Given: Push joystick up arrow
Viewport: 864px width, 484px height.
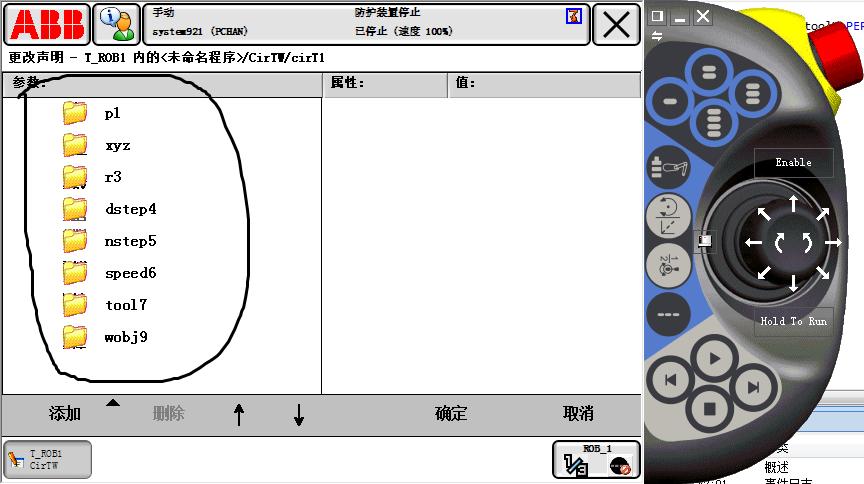Looking at the screenshot, I should (x=793, y=203).
